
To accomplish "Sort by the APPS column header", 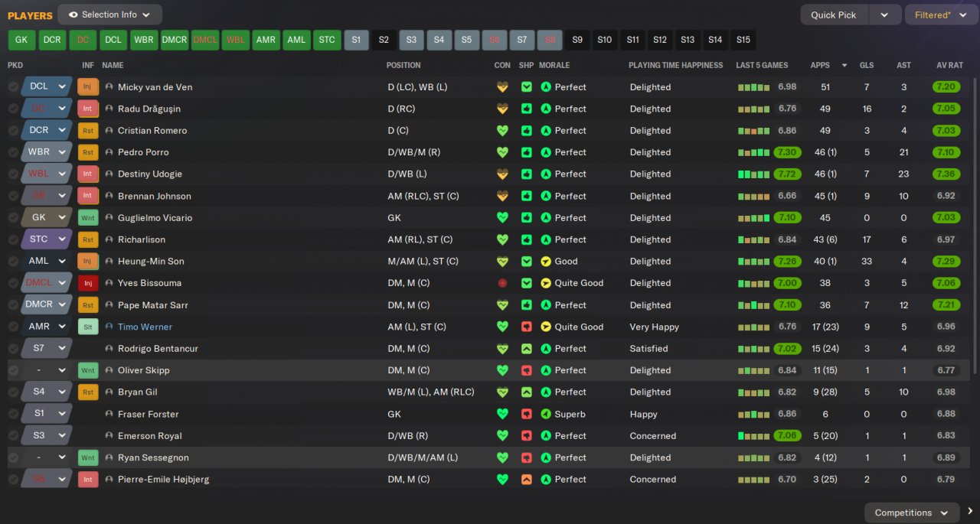I will pos(820,65).
